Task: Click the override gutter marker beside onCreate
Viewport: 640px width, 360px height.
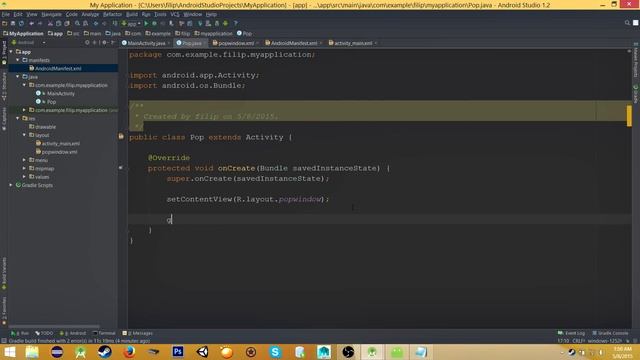Action: coord(121,167)
